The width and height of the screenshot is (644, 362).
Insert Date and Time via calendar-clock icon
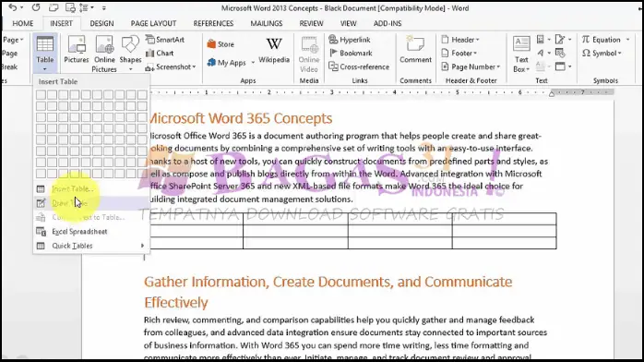point(560,53)
